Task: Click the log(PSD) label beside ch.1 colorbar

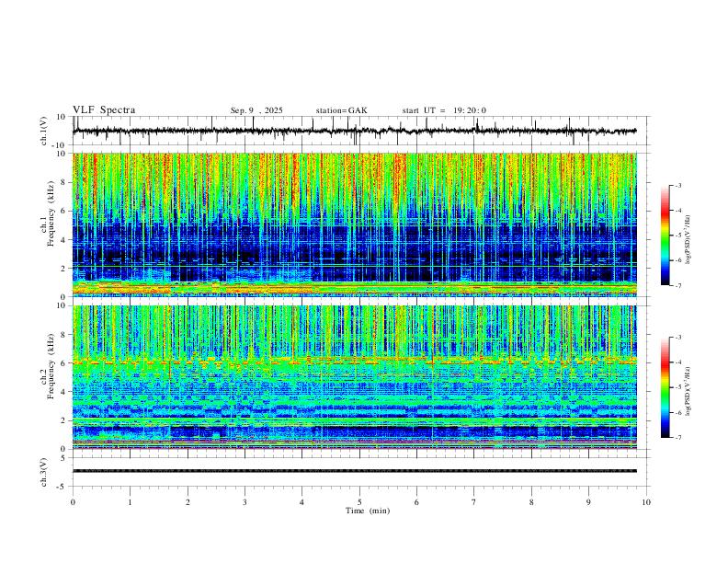Action: pos(688,239)
